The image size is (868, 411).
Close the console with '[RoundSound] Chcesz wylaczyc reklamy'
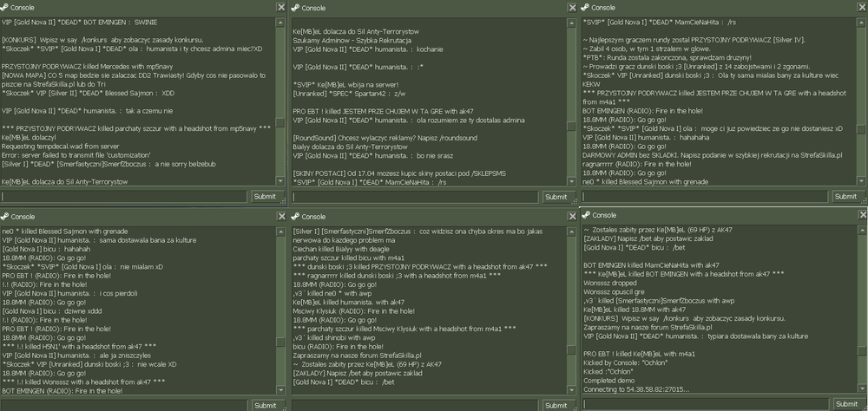pos(572,7)
